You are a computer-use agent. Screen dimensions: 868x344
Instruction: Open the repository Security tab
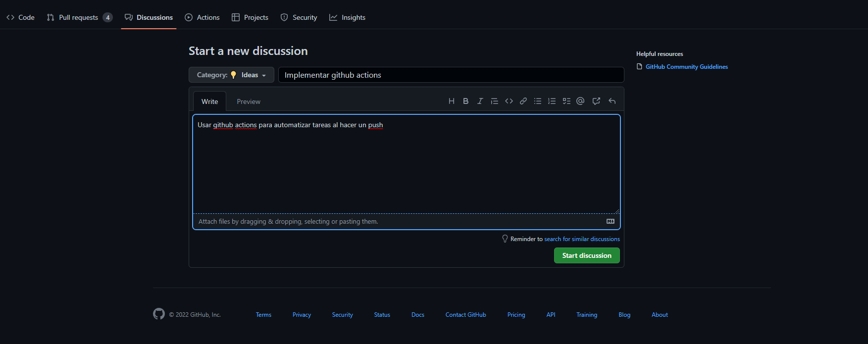[x=299, y=17]
